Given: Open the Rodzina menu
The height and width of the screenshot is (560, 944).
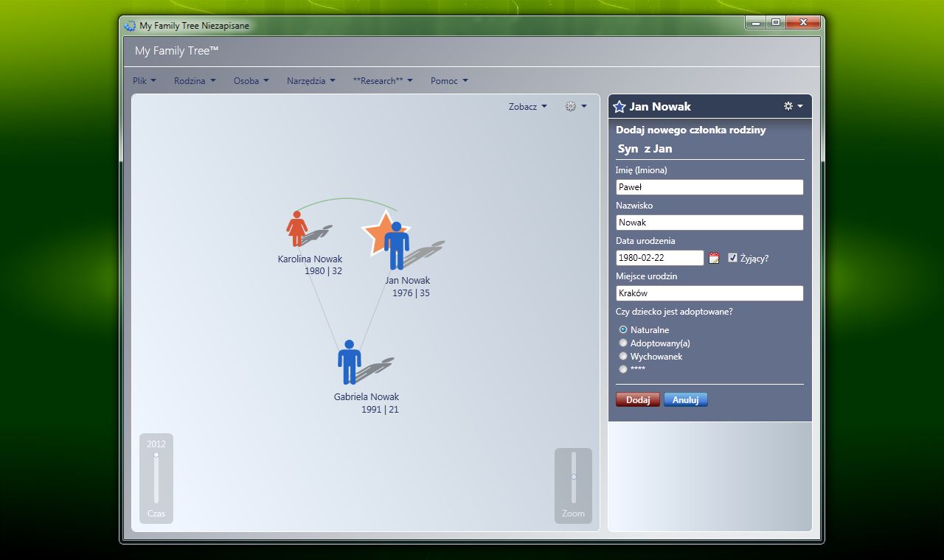Looking at the screenshot, I should (x=195, y=81).
